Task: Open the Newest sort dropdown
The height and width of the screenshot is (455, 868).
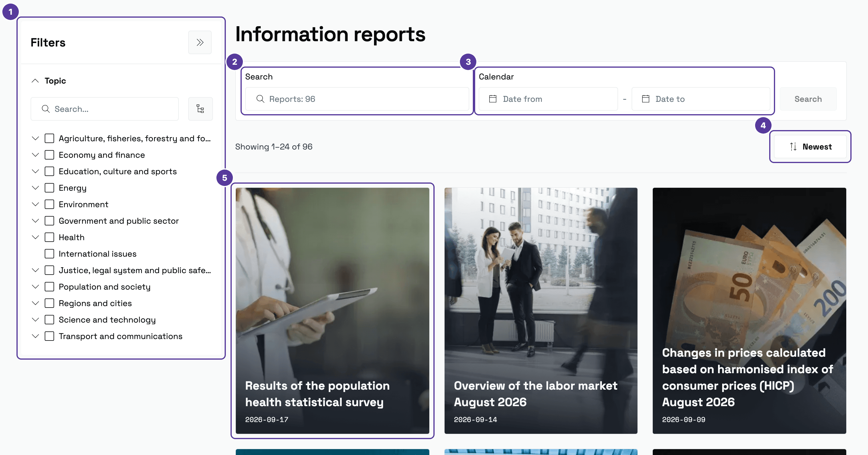Action: (810, 147)
